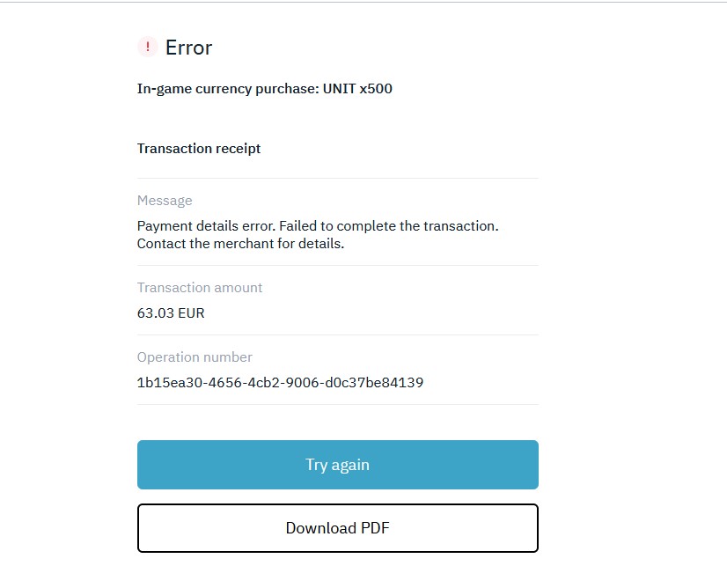
Task: Click the UNIT x500 item text
Action: [358, 89]
